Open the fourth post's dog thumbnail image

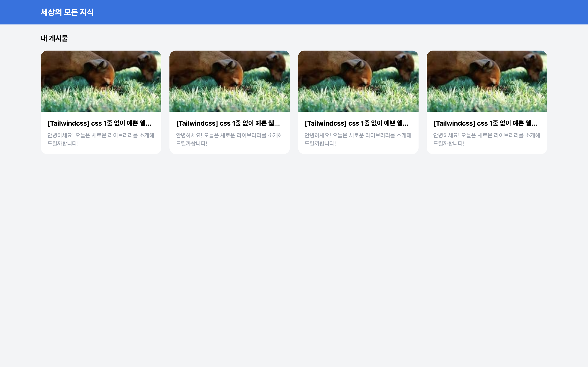click(487, 81)
